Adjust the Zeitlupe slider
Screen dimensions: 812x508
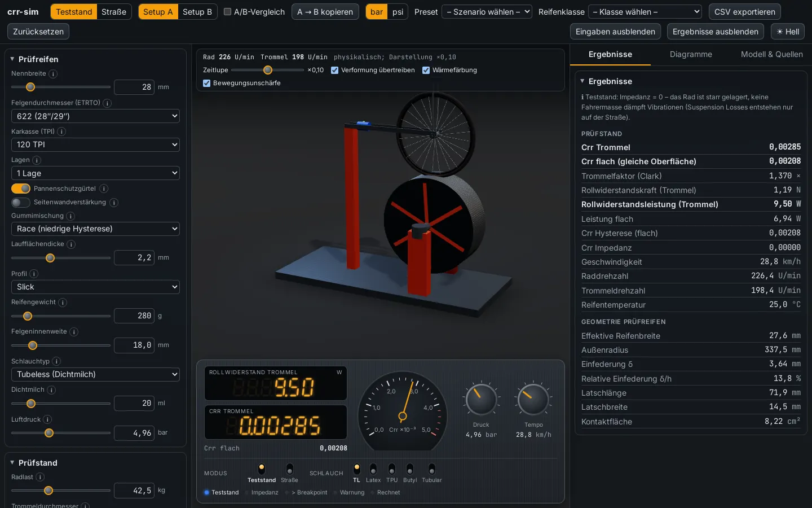(268, 70)
